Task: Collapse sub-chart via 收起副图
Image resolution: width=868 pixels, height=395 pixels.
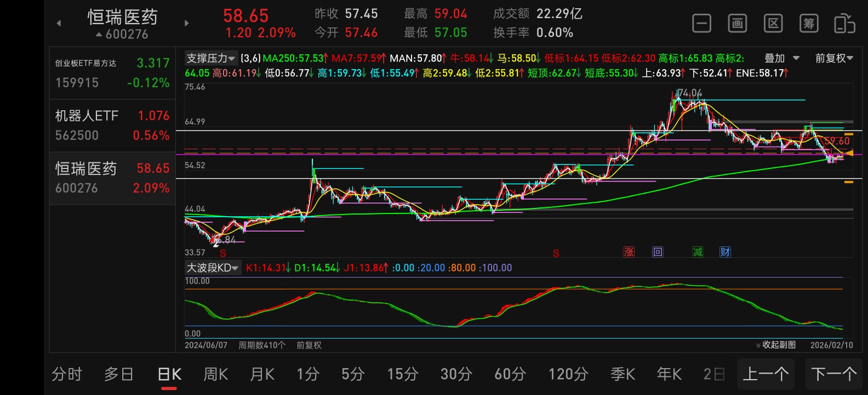Action: tap(775, 345)
